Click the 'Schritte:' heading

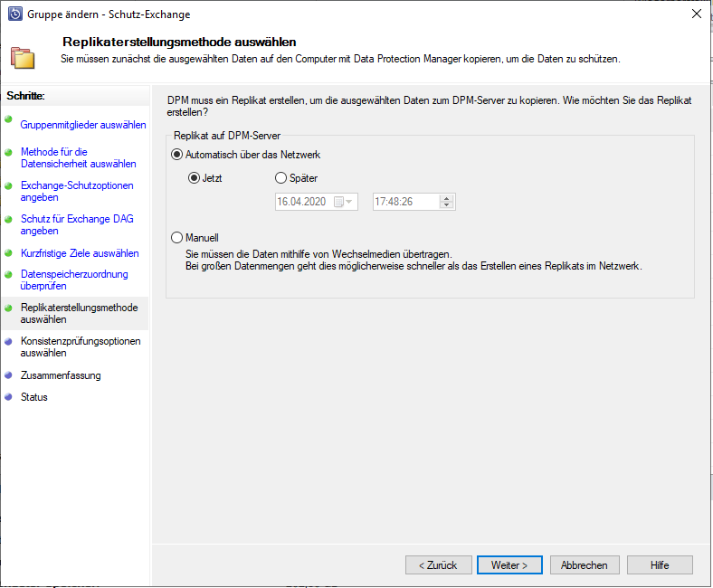click(25, 96)
